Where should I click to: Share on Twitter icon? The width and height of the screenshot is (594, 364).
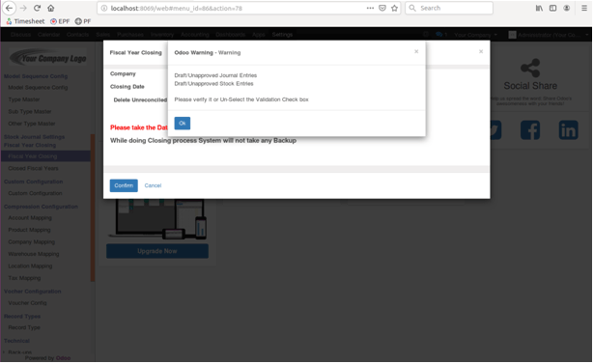(495, 130)
